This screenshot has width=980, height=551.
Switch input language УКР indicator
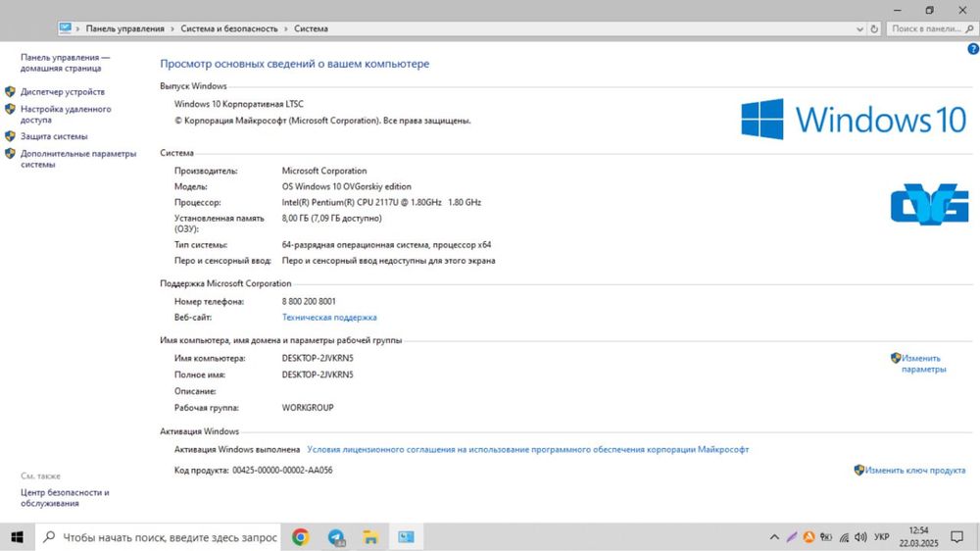tap(882, 537)
